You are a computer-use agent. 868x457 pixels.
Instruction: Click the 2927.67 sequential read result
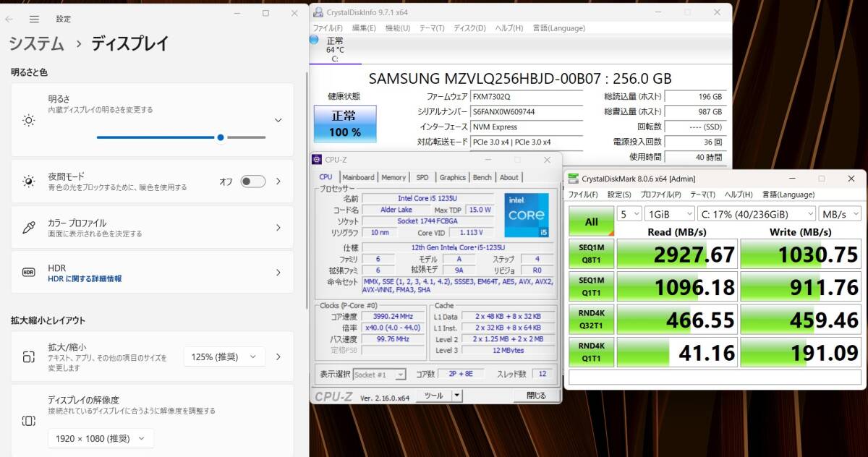(x=677, y=254)
